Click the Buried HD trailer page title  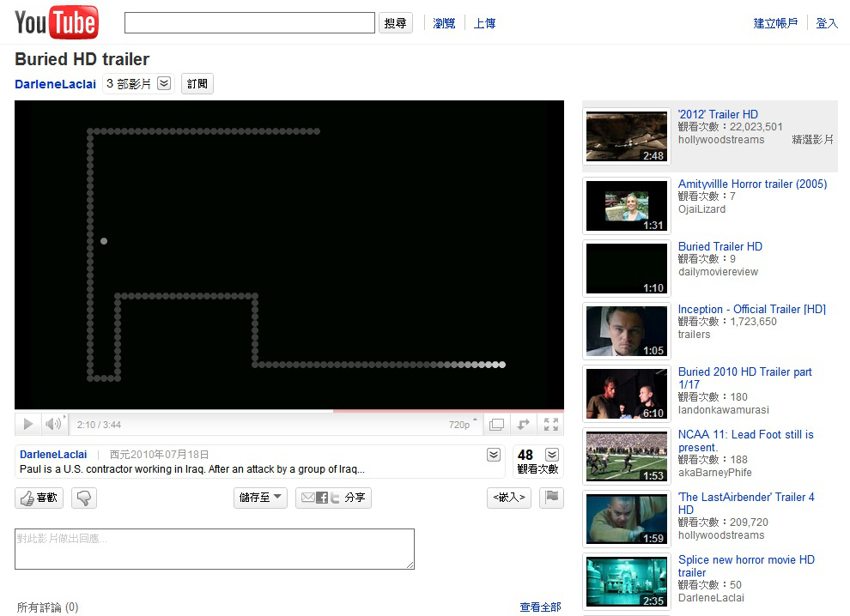pyautogui.click(x=82, y=59)
